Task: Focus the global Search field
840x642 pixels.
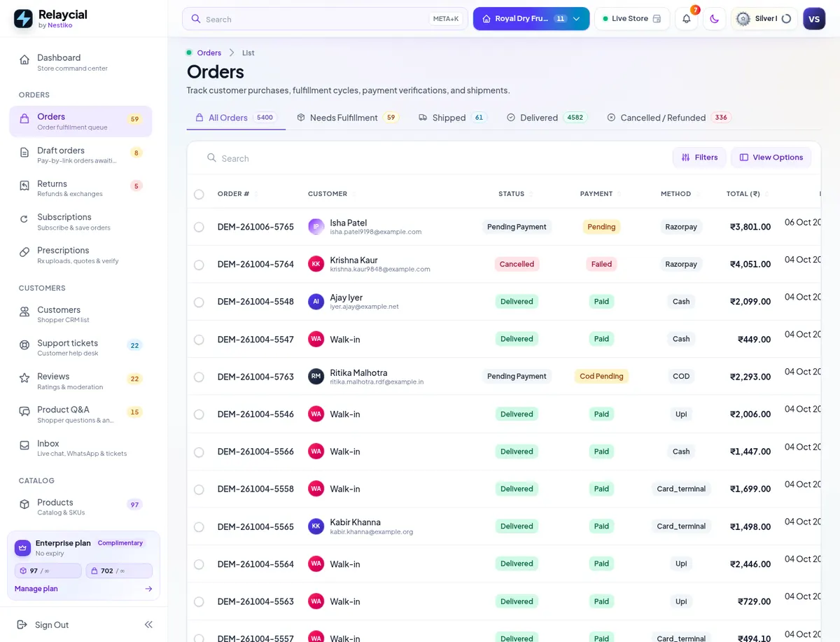Action: 325,19
